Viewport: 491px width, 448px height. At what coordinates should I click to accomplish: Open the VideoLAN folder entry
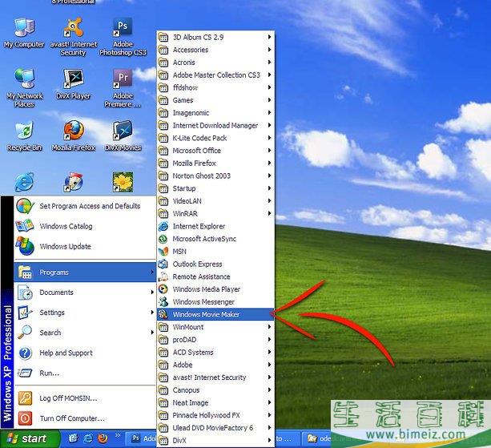point(215,201)
